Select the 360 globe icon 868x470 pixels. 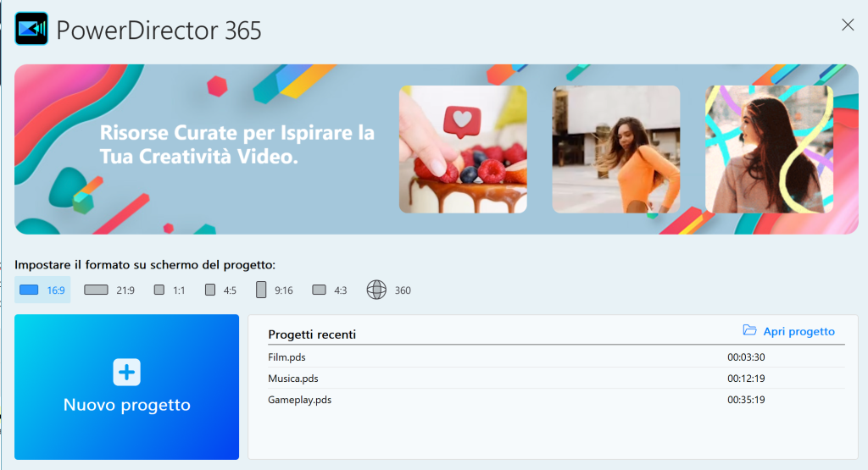[x=376, y=290]
